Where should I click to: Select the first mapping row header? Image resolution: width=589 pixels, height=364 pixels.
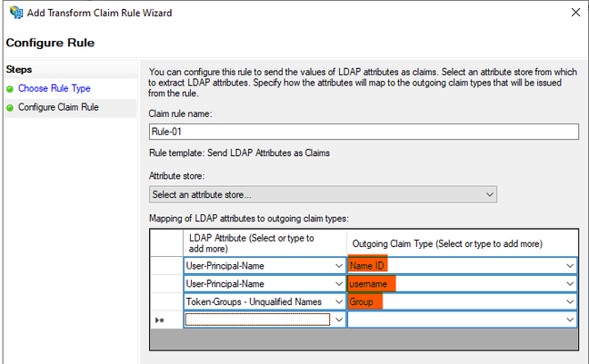(x=166, y=265)
